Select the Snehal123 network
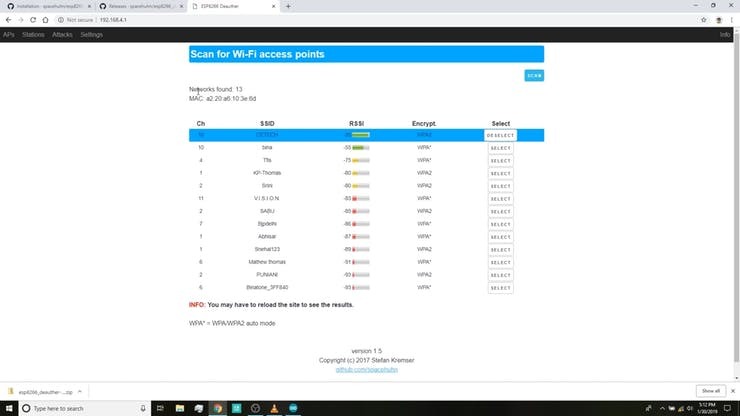Viewport: 740px width, 416px height. point(501,250)
